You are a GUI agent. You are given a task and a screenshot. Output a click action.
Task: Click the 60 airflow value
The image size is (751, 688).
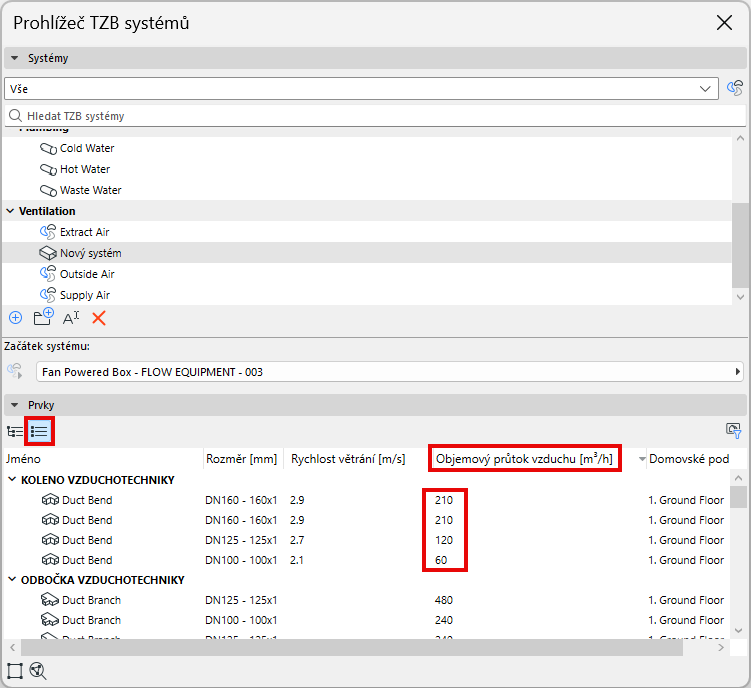441,561
